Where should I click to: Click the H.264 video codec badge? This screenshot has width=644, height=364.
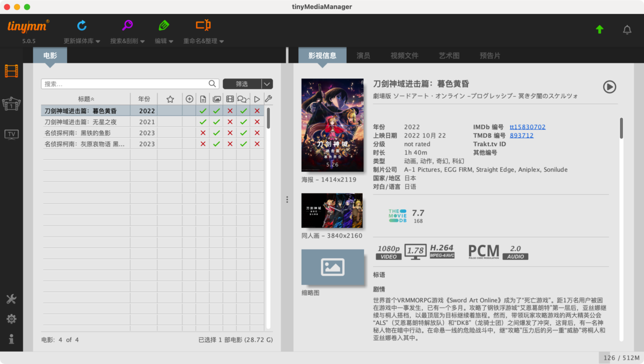point(442,252)
